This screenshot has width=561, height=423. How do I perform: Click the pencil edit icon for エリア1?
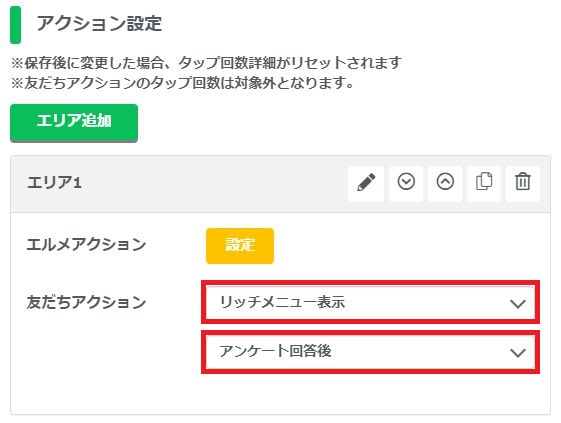[366, 183]
